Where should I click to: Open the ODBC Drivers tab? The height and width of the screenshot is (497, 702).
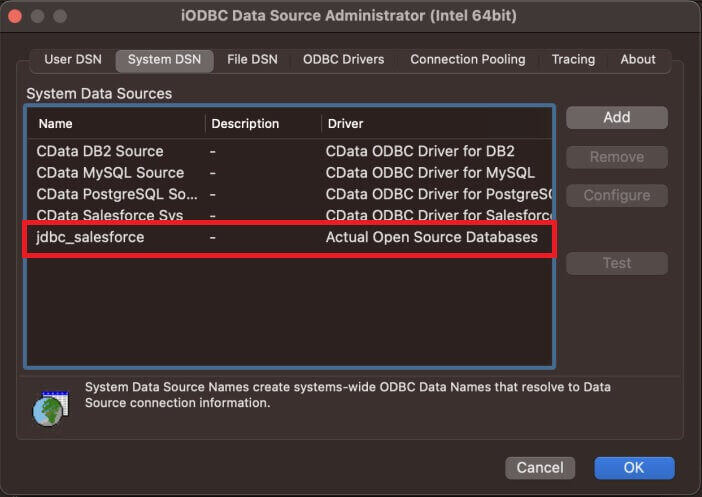(x=343, y=60)
